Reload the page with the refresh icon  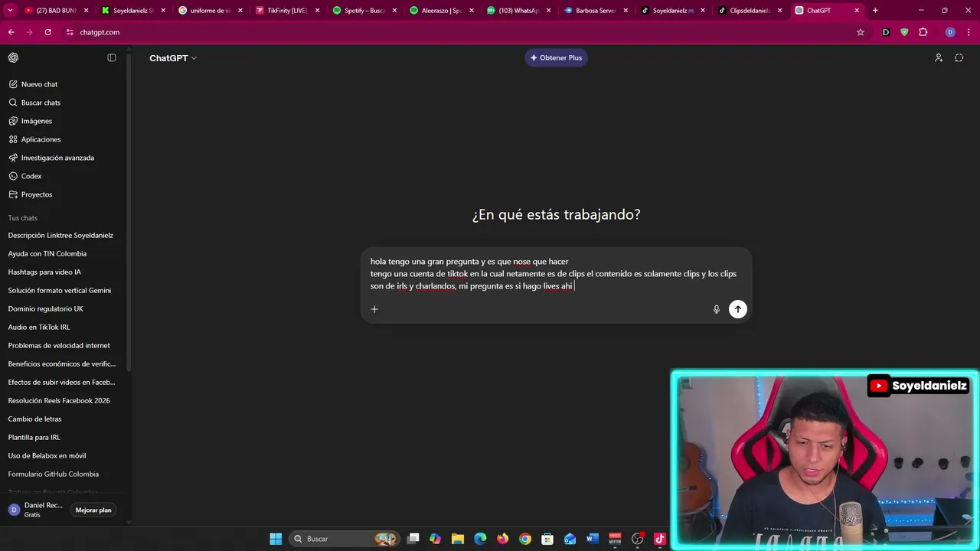(47, 32)
